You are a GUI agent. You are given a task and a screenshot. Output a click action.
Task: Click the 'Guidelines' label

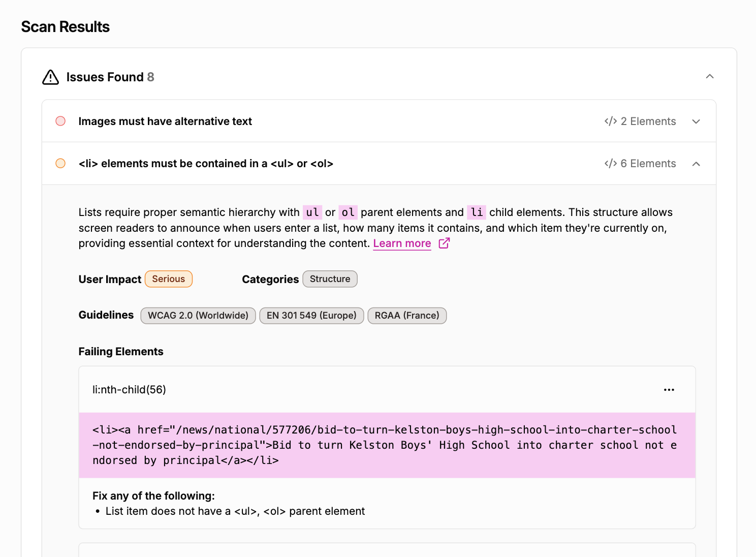click(106, 315)
